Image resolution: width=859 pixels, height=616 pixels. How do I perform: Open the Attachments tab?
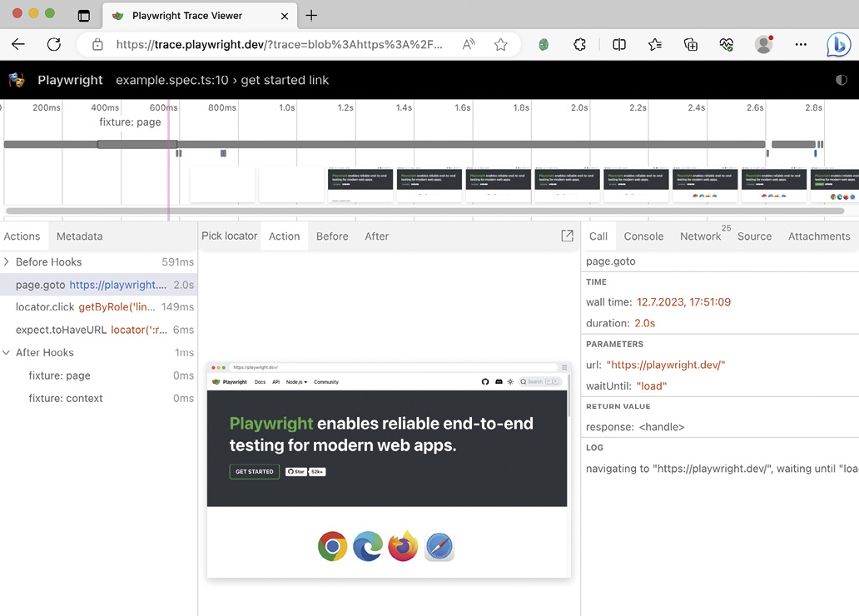coord(819,236)
